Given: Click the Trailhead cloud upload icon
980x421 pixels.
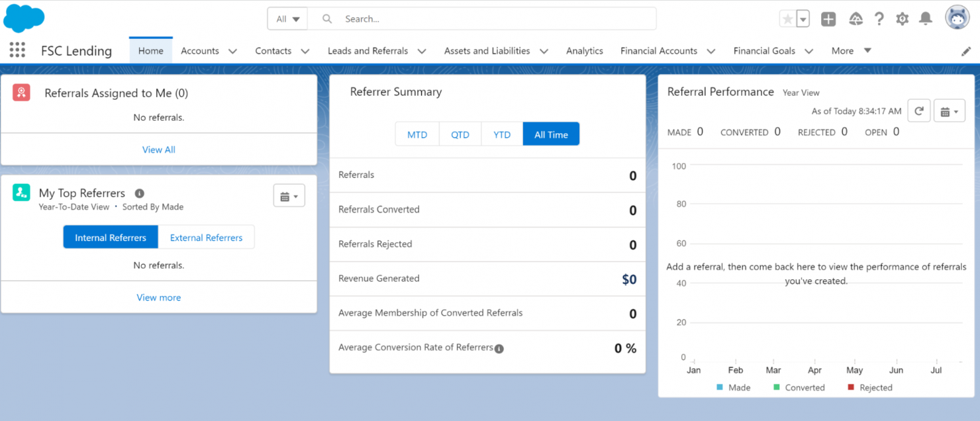Looking at the screenshot, I should (856, 19).
